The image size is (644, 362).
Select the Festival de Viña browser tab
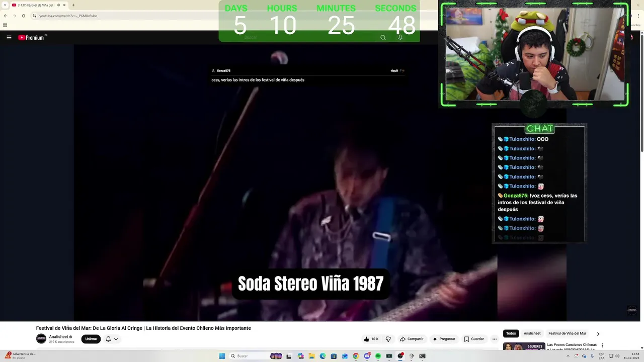39,5
